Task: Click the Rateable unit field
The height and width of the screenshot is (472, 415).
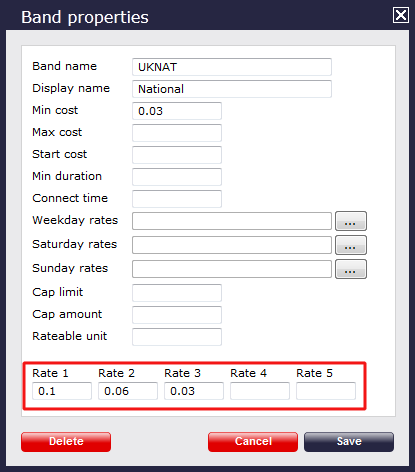Action: pos(177,337)
